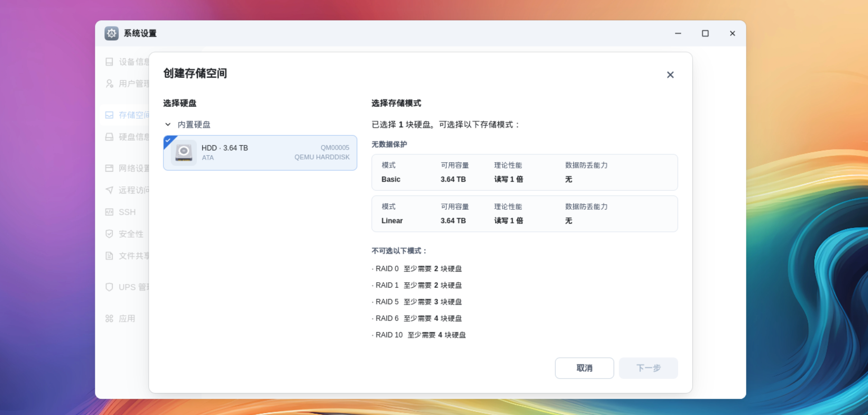Click the System Settings gear icon in title bar
This screenshot has width=868, height=415.
click(x=112, y=33)
